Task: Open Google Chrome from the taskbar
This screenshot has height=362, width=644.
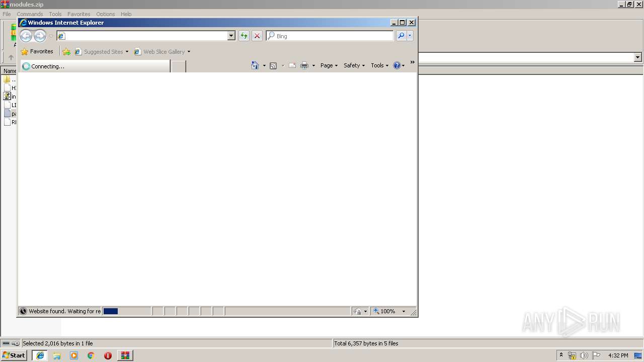Action: pos(91,355)
